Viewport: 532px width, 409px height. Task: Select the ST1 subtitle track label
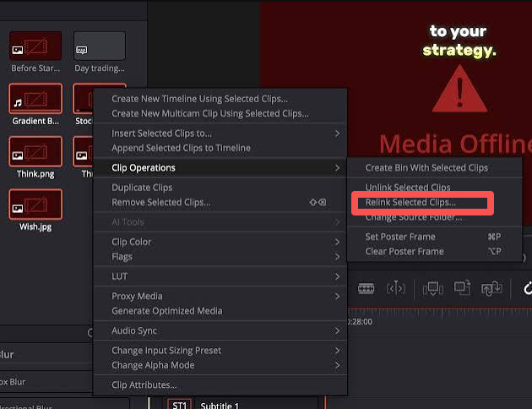pyautogui.click(x=180, y=405)
